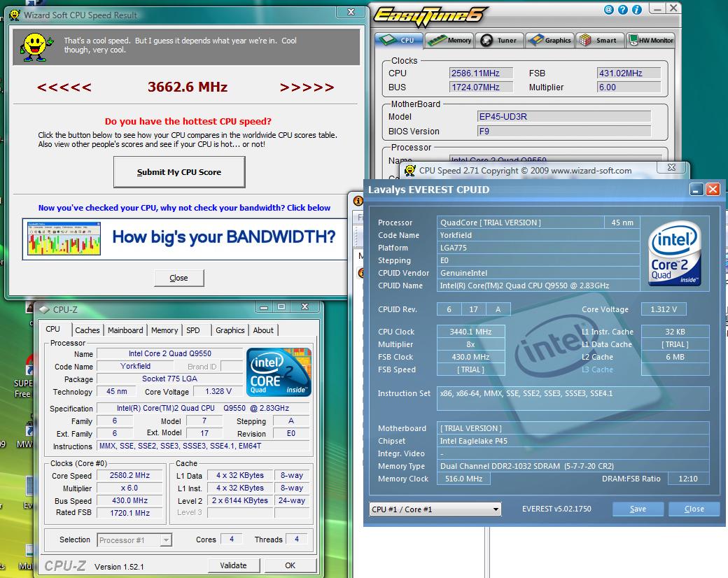
Task: Click CPU-Z Rated FSB 1720.1 MHz value
Action: pyautogui.click(x=129, y=513)
